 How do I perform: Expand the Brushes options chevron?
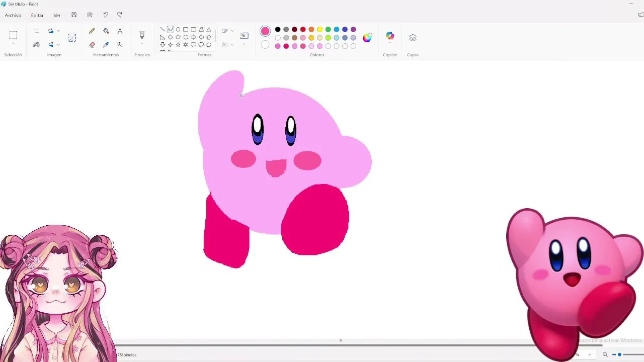tap(142, 44)
